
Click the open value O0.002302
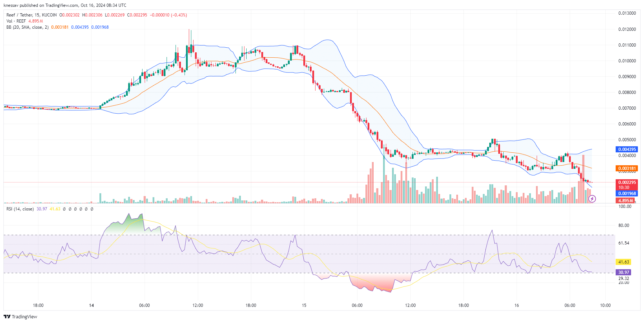70,15
